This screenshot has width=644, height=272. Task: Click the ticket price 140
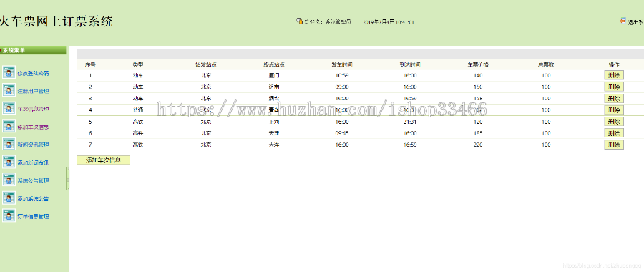tap(478, 76)
